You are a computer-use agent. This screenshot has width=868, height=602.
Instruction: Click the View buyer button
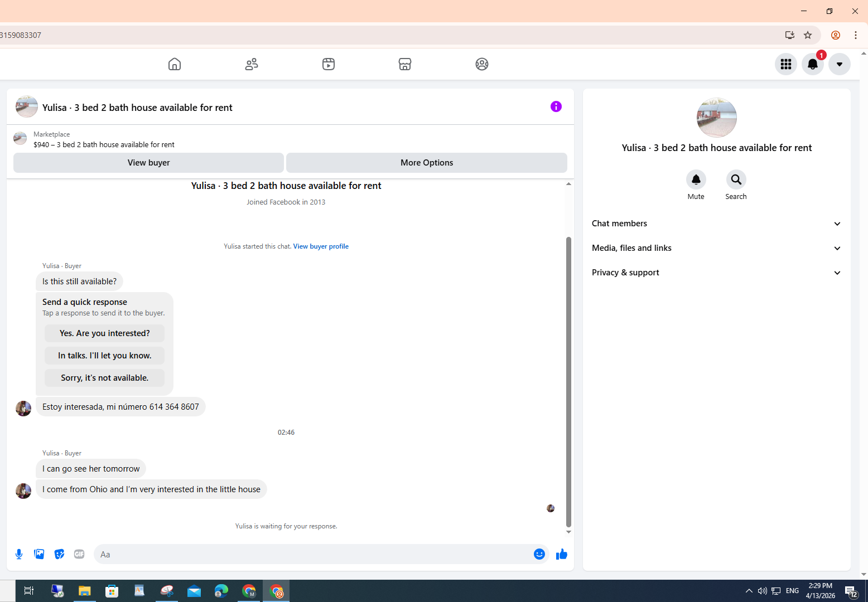click(148, 163)
